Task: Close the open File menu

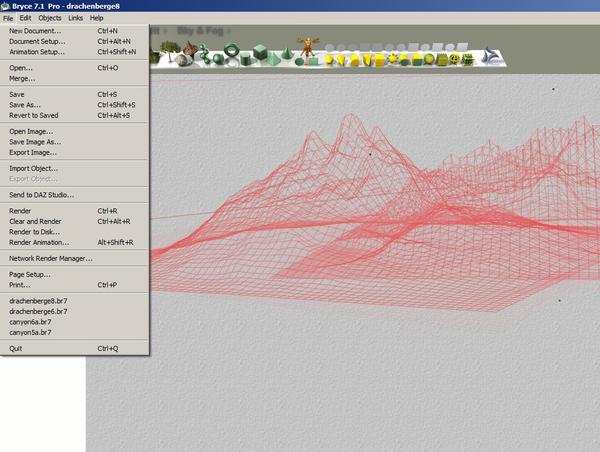Action: 8,18
